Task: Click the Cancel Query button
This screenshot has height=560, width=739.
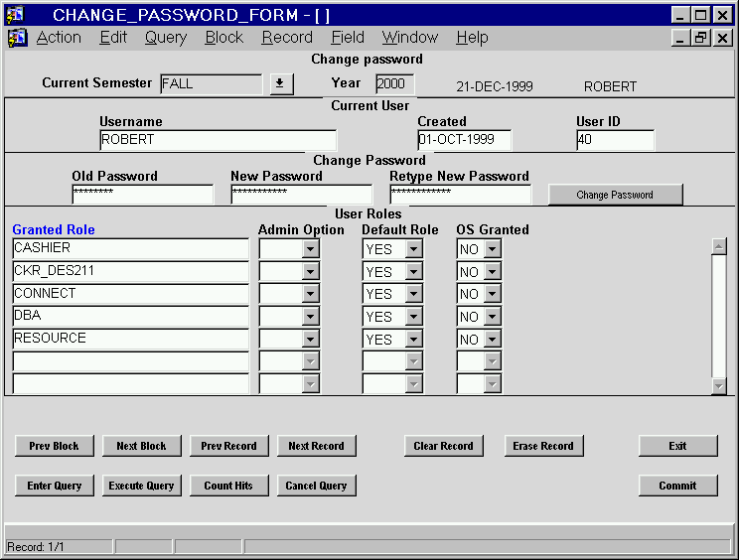Action: 316,486
